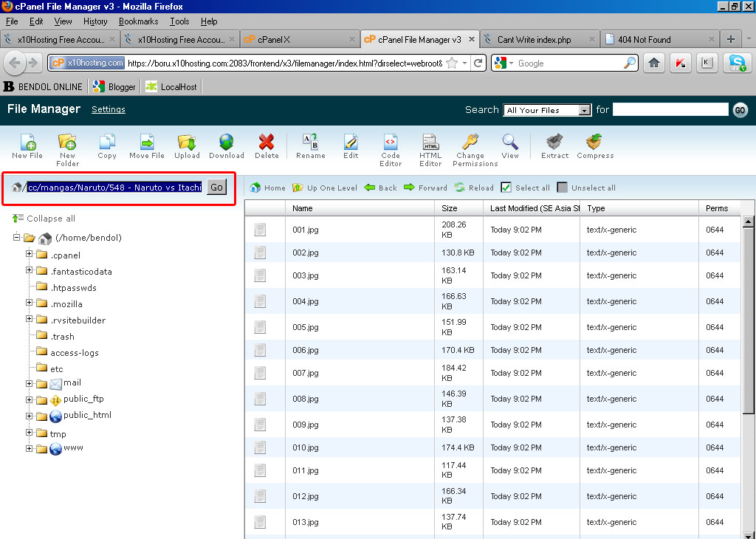Image resolution: width=756 pixels, height=539 pixels.
Task: Switch to the cPanel X tab
Action: point(300,40)
